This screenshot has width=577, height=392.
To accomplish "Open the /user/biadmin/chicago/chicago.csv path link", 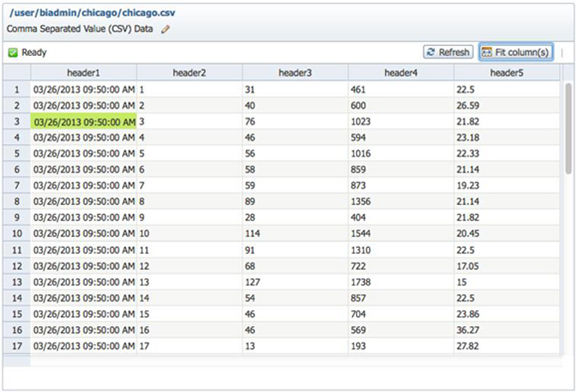I will (x=91, y=13).
